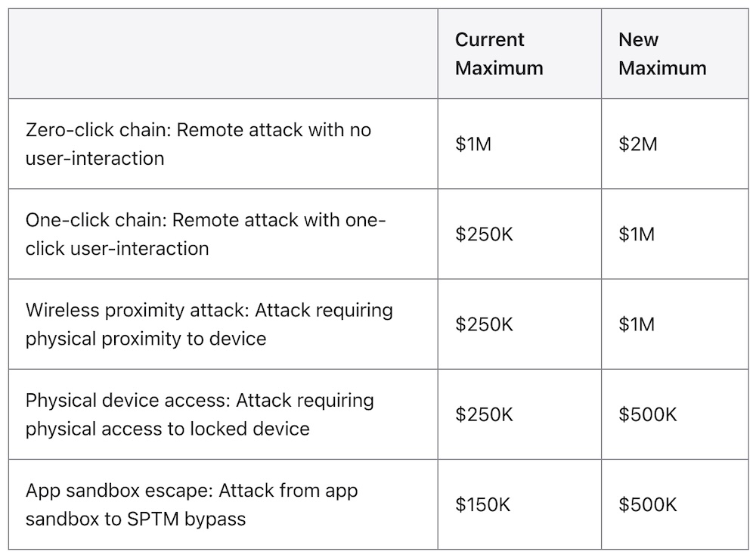Select the "One-click chain" row description
This screenshot has width=756, height=558.
pos(205,234)
